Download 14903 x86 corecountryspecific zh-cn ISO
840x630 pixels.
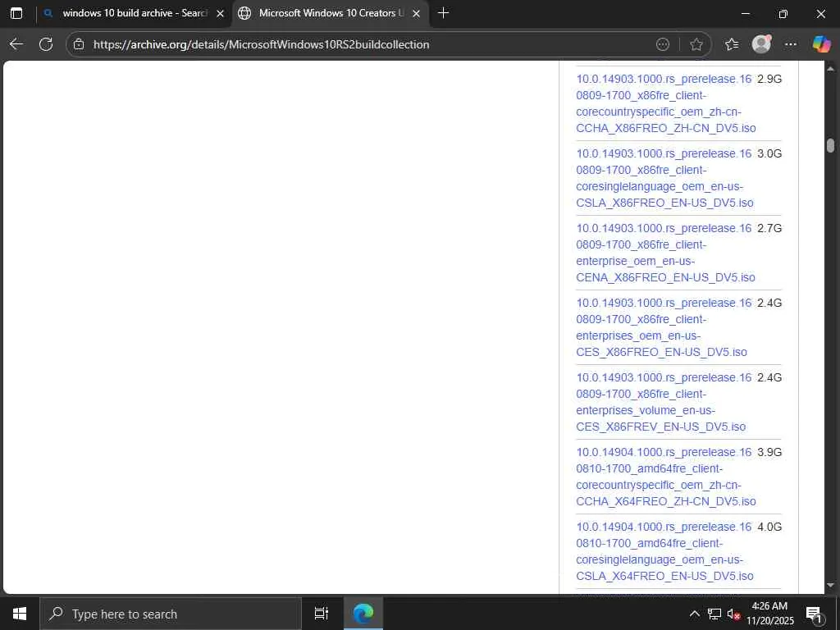(x=666, y=103)
